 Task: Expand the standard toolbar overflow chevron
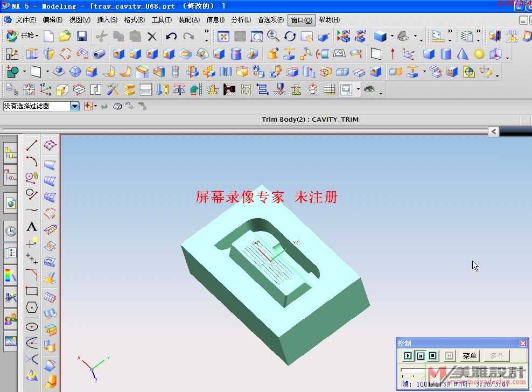tap(206, 31)
